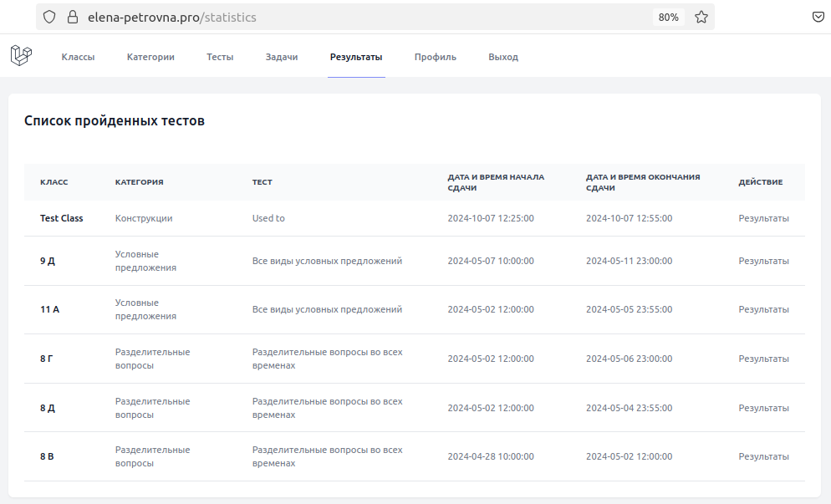Click the Laravel logo in the navbar
Image resolution: width=831 pixels, height=504 pixels.
(21, 56)
